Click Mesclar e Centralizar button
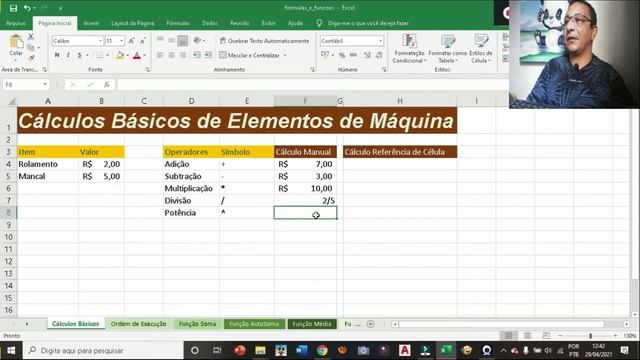 [249, 55]
